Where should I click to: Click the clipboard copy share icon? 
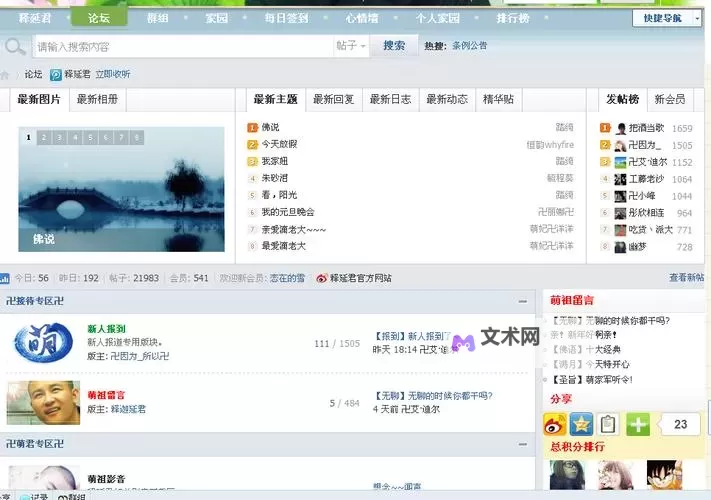(608, 424)
